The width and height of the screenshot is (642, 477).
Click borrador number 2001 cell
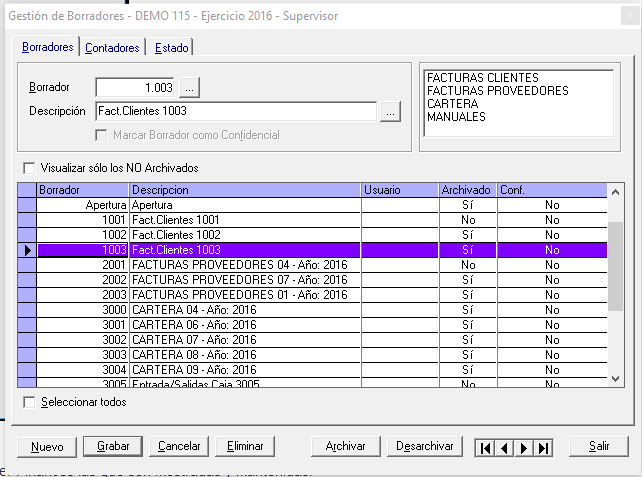[x=82, y=265]
